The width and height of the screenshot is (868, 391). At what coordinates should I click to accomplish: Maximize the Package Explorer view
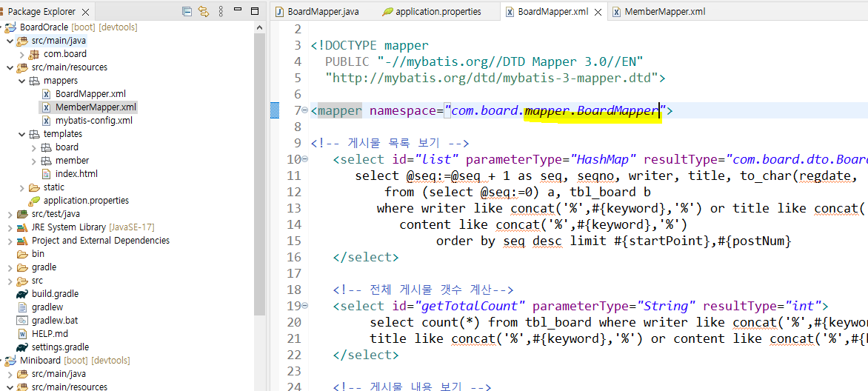pyautogui.click(x=255, y=11)
